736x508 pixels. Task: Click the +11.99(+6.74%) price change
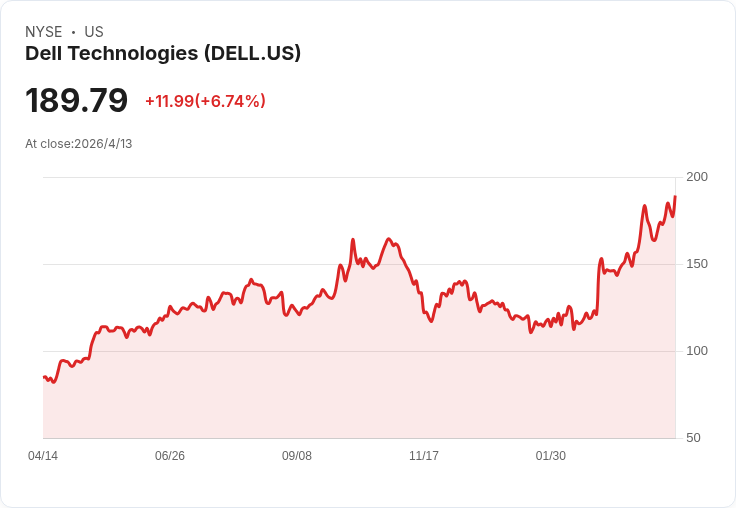(206, 101)
